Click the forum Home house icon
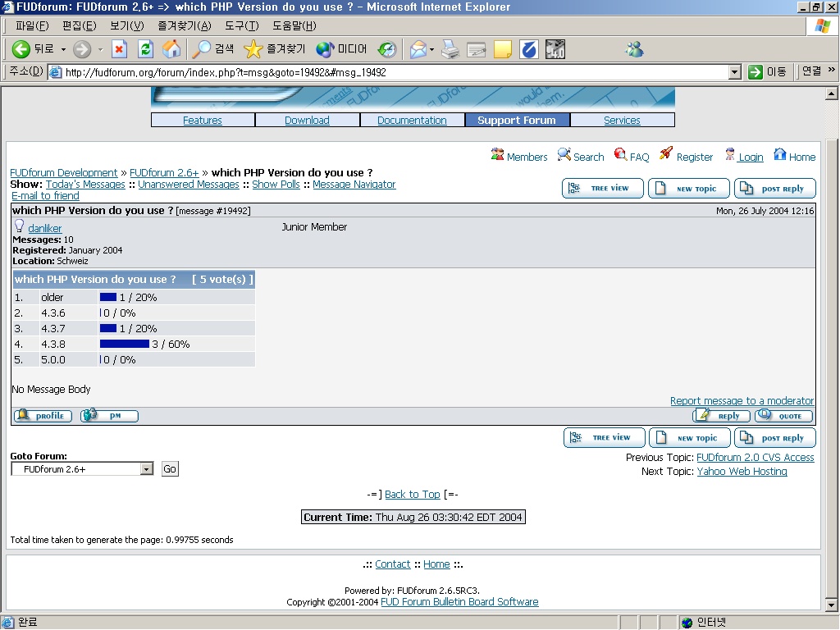The height and width of the screenshot is (630, 840). coord(780,155)
